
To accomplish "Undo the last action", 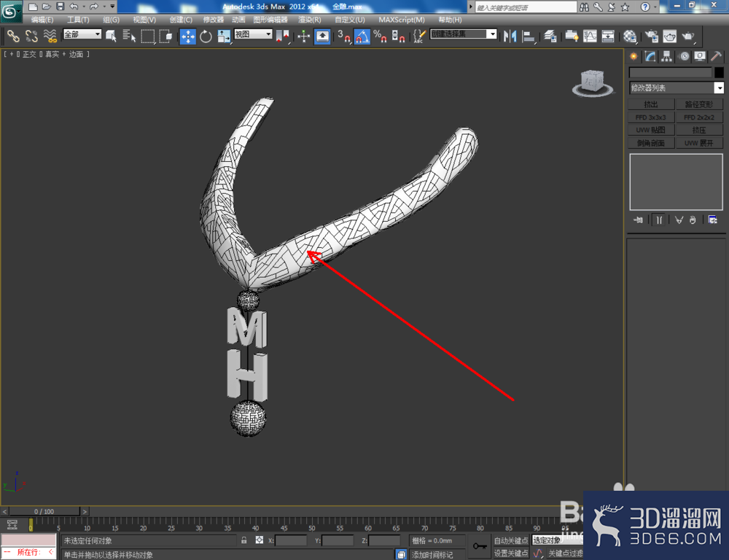I will (74, 7).
